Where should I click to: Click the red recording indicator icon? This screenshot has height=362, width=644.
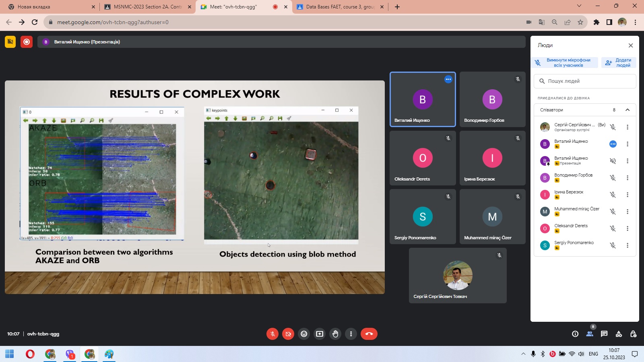(27, 42)
